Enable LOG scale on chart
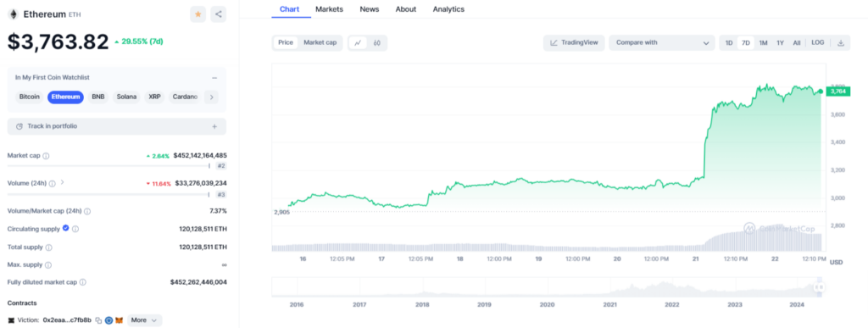868x328 pixels. pos(818,42)
